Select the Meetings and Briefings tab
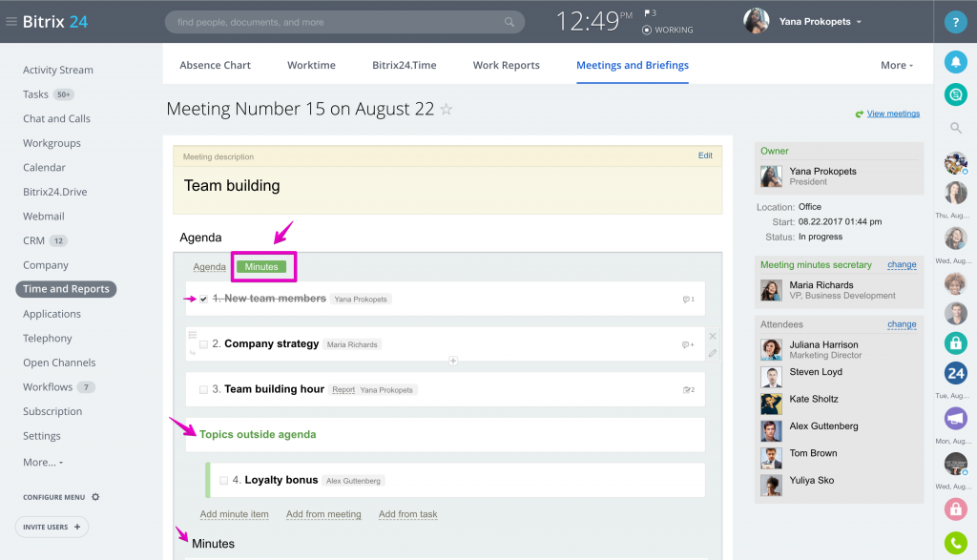 click(633, 65)
